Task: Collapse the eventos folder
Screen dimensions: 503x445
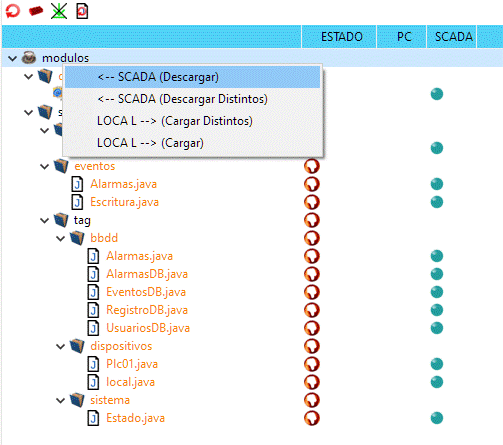Action: (x=44, y=166)
